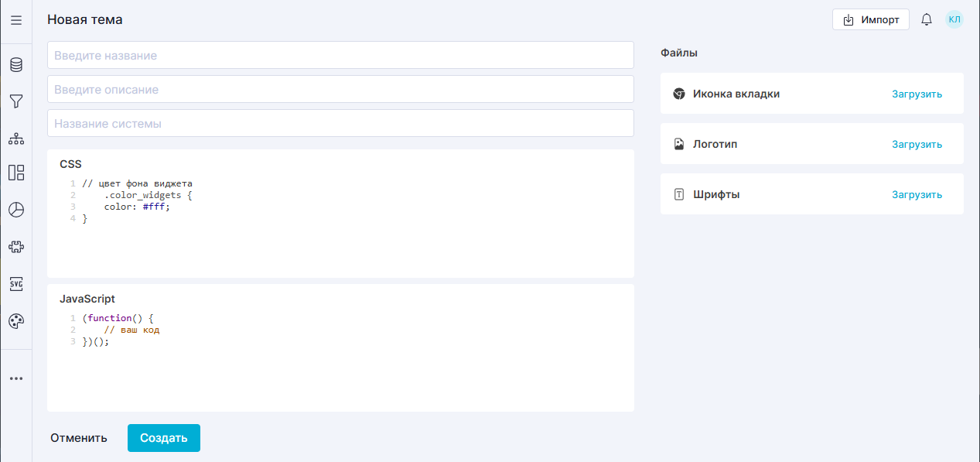Image resolution: width=980 pixels, height=462 pixels.
Task: Click the Импорт button
Action: coord(870,20)
